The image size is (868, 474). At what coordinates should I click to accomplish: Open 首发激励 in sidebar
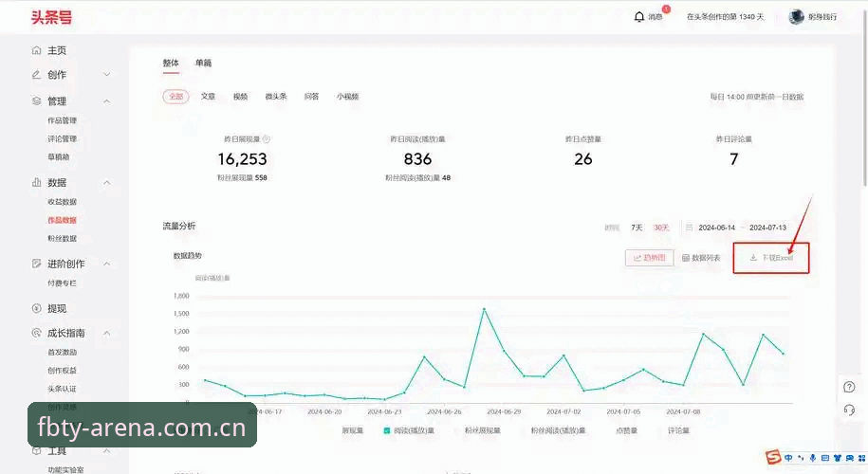(x=62, y=353)
